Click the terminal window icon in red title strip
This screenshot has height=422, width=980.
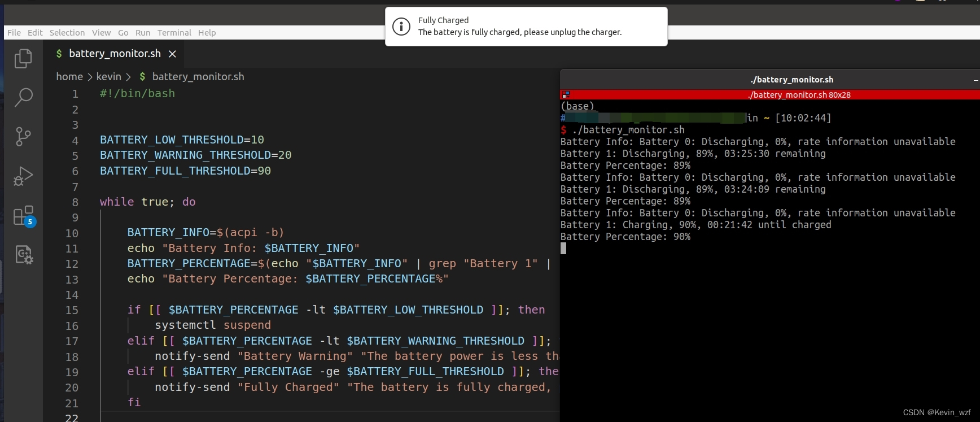click(566, 95)
